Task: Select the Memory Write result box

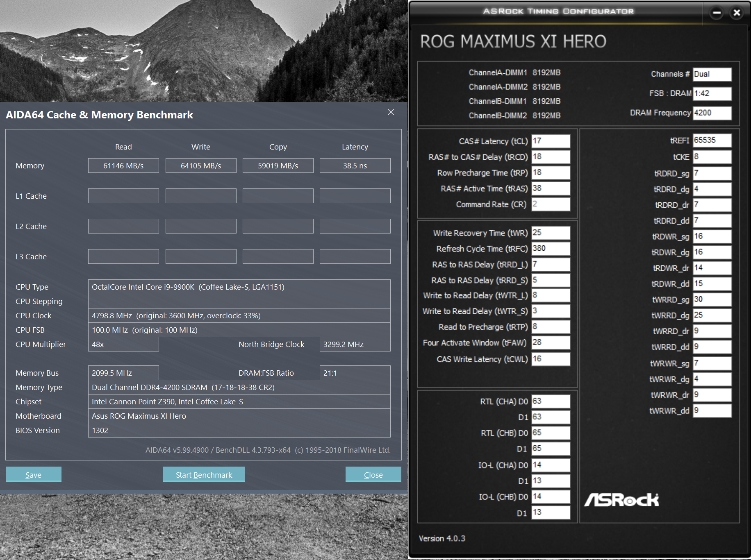Action: pyautogui.click(x=201, y=166)
